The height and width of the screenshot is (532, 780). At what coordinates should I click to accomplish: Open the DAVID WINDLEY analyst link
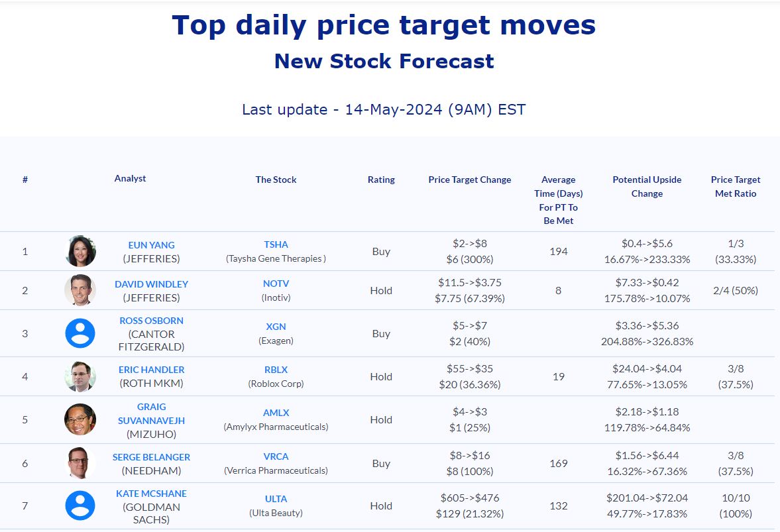[x=151, y=284]
